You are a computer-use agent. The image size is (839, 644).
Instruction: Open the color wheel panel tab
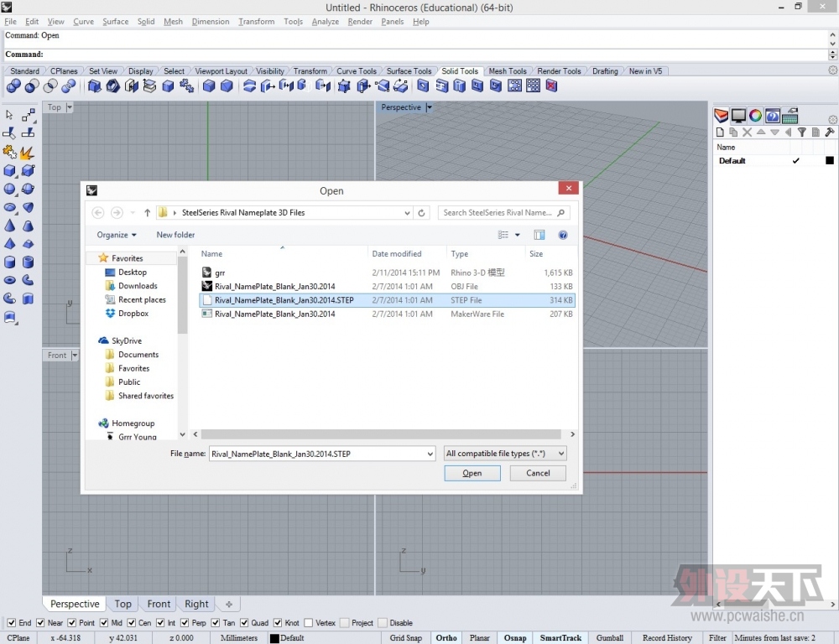pyautogui.click(x=756, y=116)
